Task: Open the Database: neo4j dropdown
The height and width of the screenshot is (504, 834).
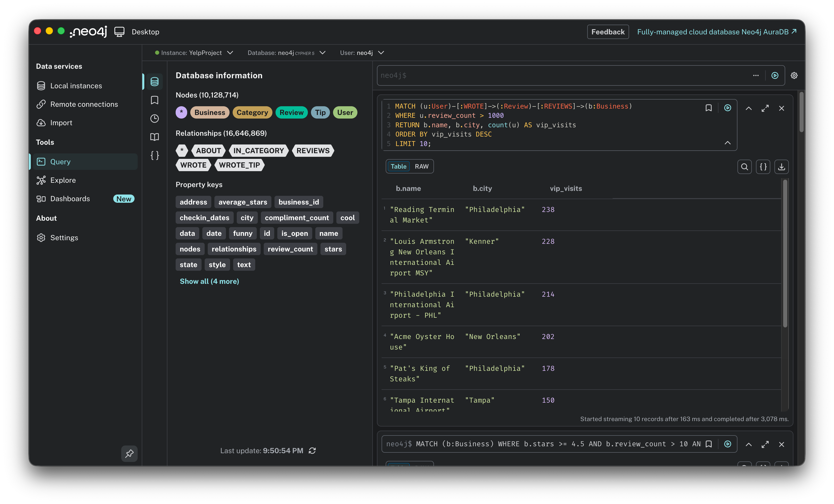Action: (286, 53)
